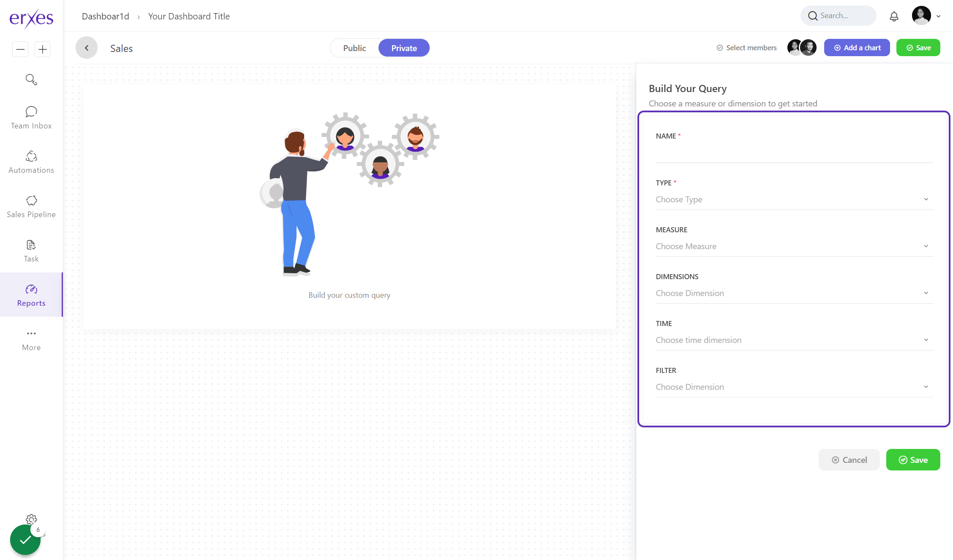Open Reports section

[31, 295]
